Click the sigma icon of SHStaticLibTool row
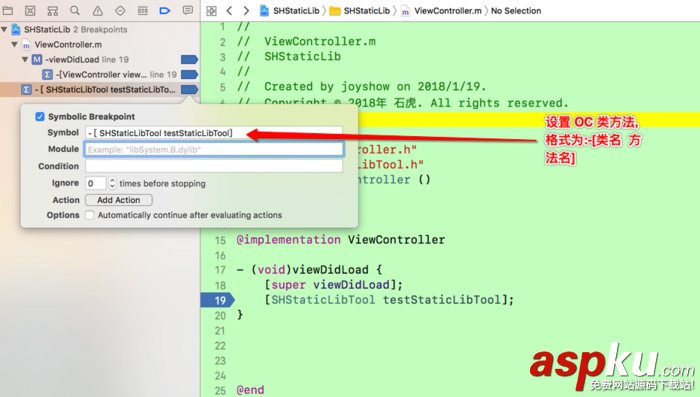Viewport: 700px width, 397px height. (26, 89)
